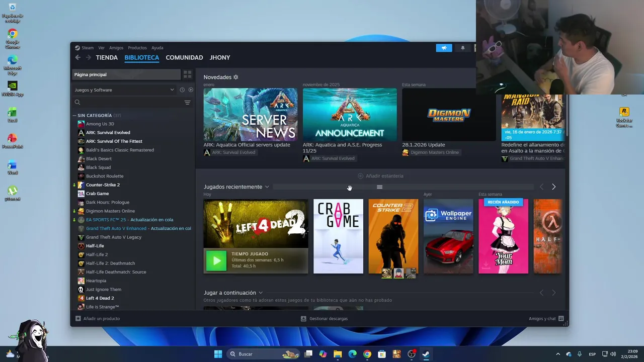Viewport: 644px width, 362px height.
Task: Select Heartopia in library list
Action: 96,281
